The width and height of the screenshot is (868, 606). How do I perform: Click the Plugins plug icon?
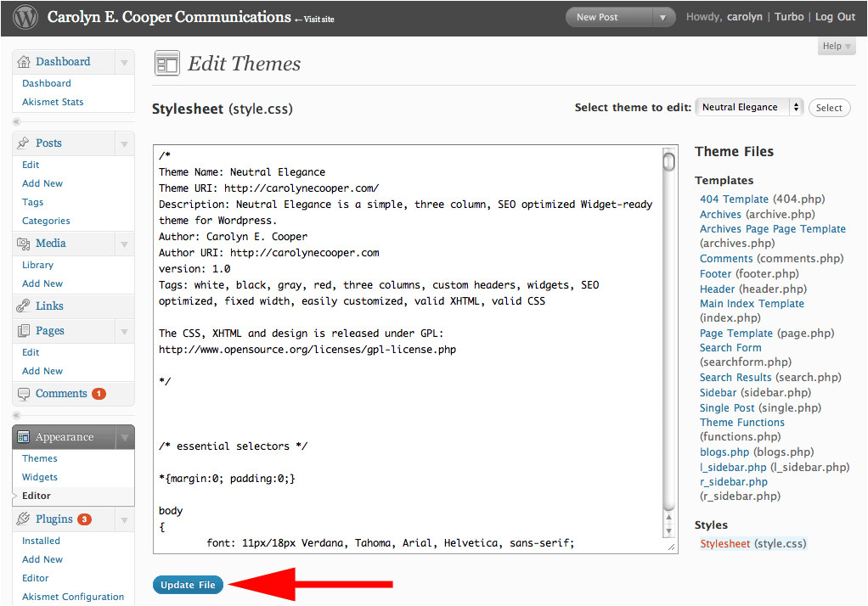pos(23,519)
